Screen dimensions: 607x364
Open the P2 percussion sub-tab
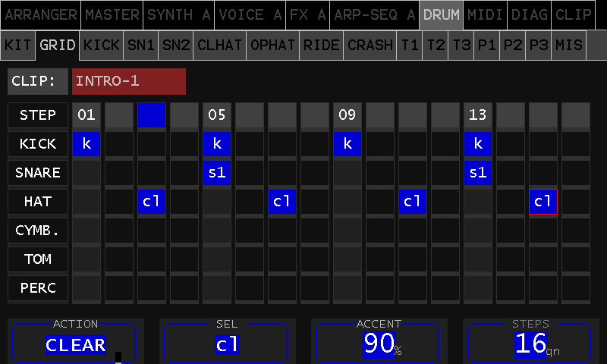513,45
